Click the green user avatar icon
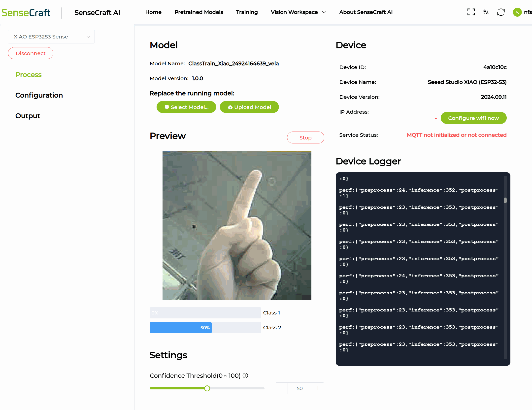The width and height of the screenshot is (532, 410). click(517, 12)
